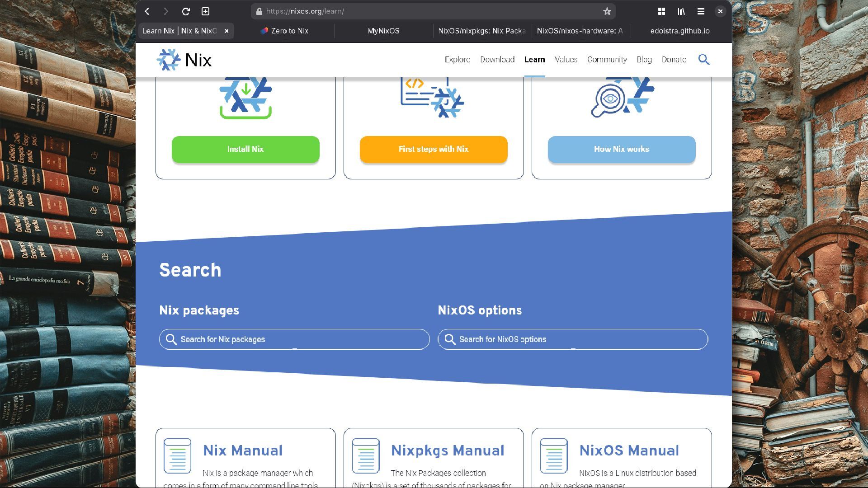The height and width of the screenshot is (488, 868).
Task: Open the Blog nav link
Action: (644, 60)
